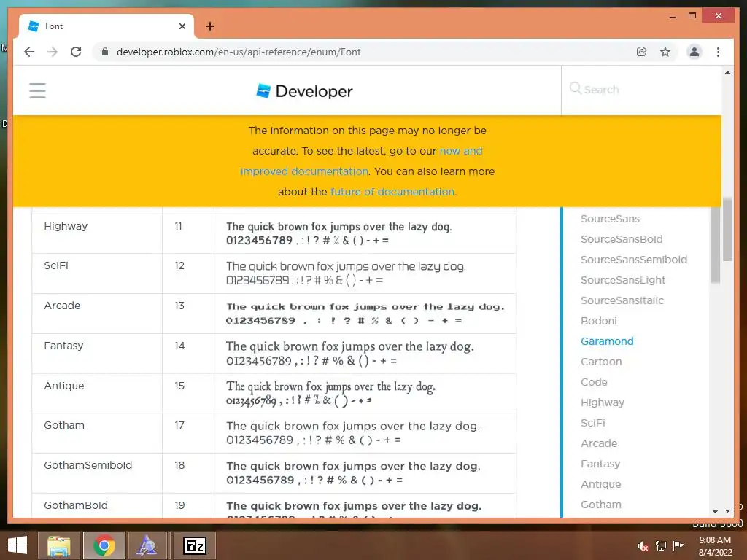Open the Chrome profile avatar icon
The width and height of the screenshot is (747, 560).
[x=694, y=52]
